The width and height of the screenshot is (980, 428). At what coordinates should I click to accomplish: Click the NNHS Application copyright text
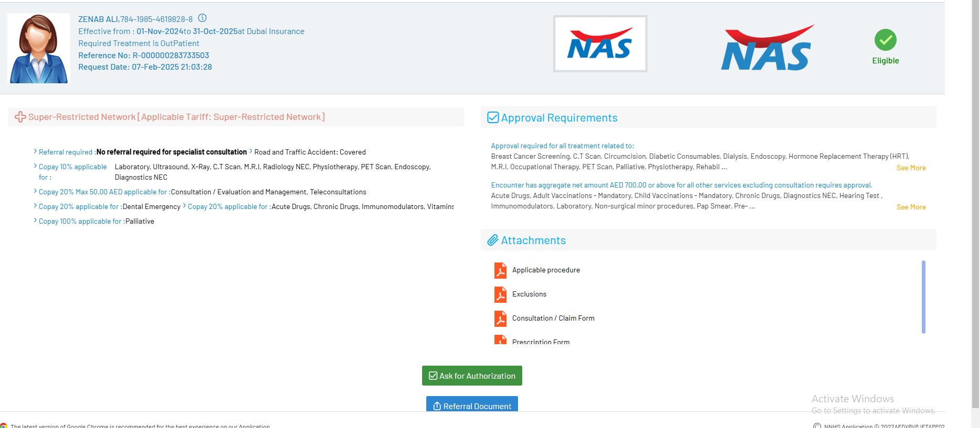coord(884,426)
